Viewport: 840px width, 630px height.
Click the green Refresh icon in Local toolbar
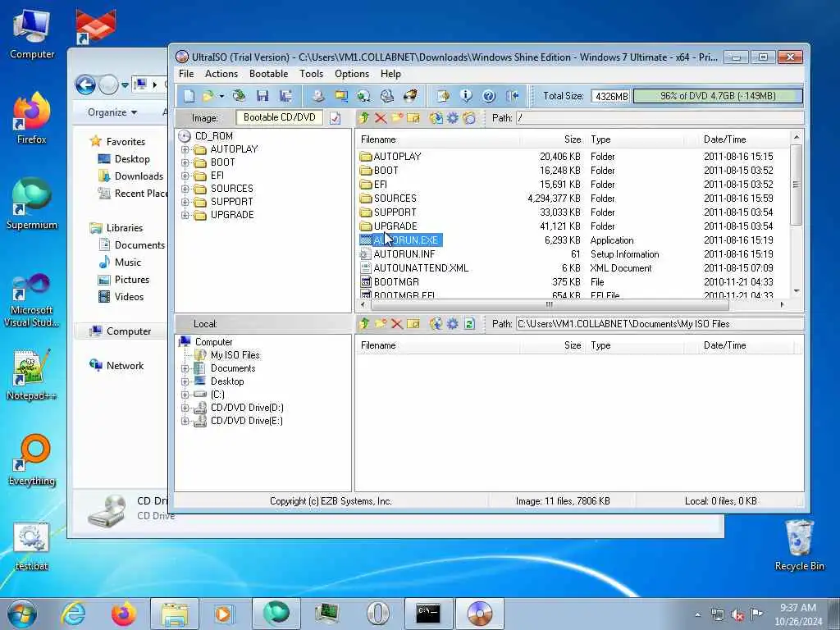[469, 323]
